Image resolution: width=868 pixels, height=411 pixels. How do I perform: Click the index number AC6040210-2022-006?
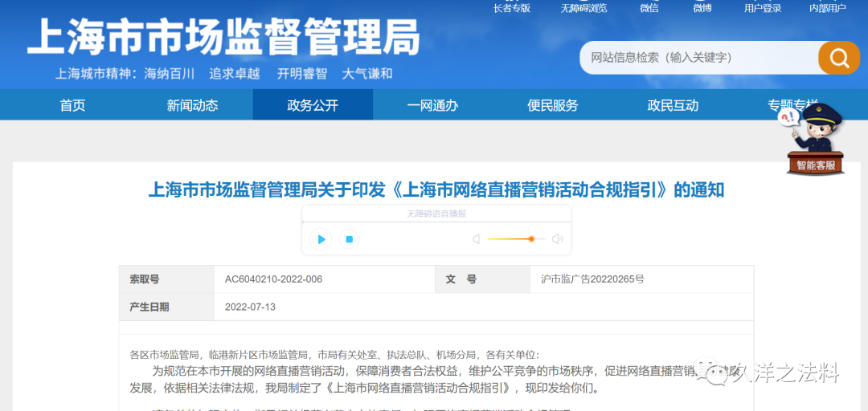[273, 279]
